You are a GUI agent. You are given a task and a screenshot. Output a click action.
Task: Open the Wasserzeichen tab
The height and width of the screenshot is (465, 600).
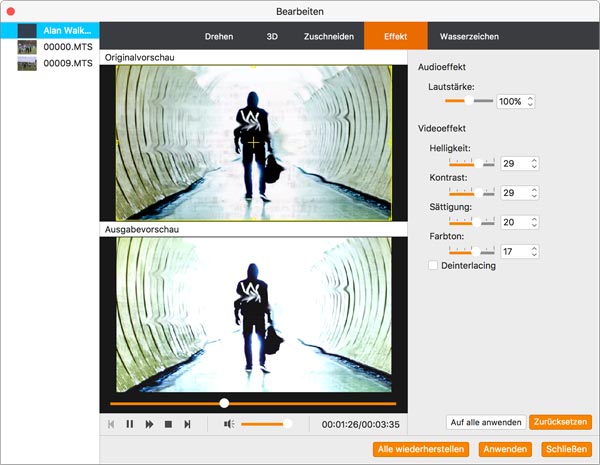click(x=469, y=36)
